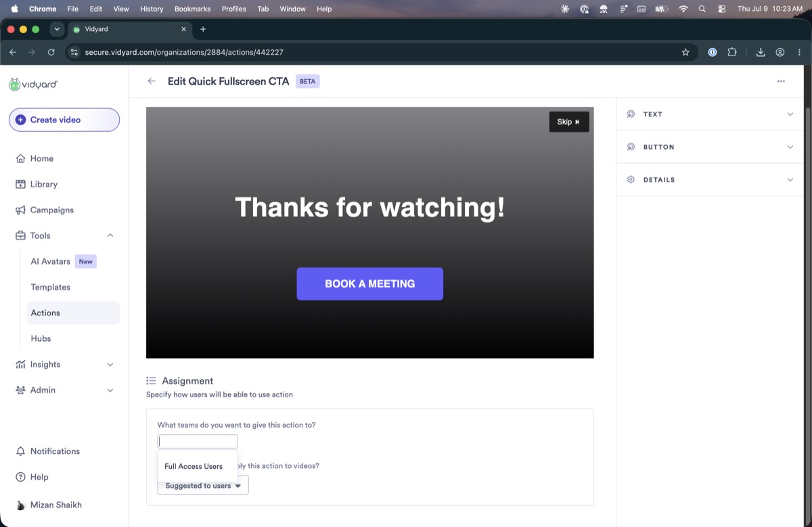This screenshot has height=527, width=812.
Task: Click the BUTTON panel icon
Action: tap(631, 147)
